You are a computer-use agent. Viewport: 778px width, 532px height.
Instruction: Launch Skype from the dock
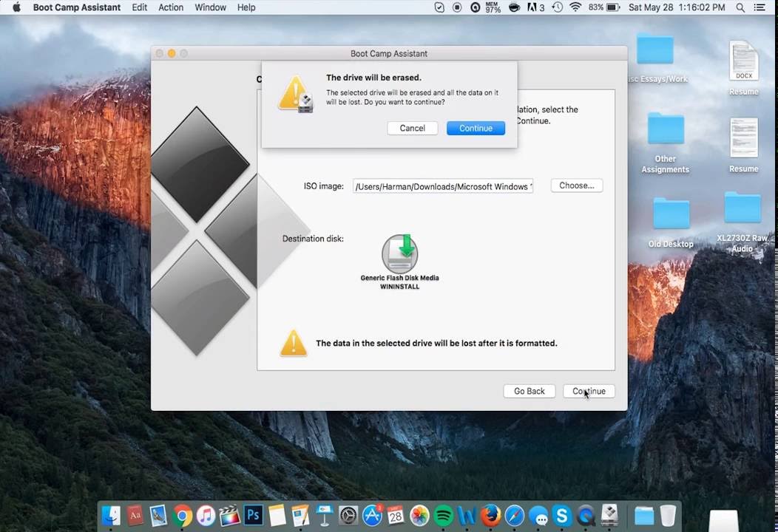click(561, 516)
